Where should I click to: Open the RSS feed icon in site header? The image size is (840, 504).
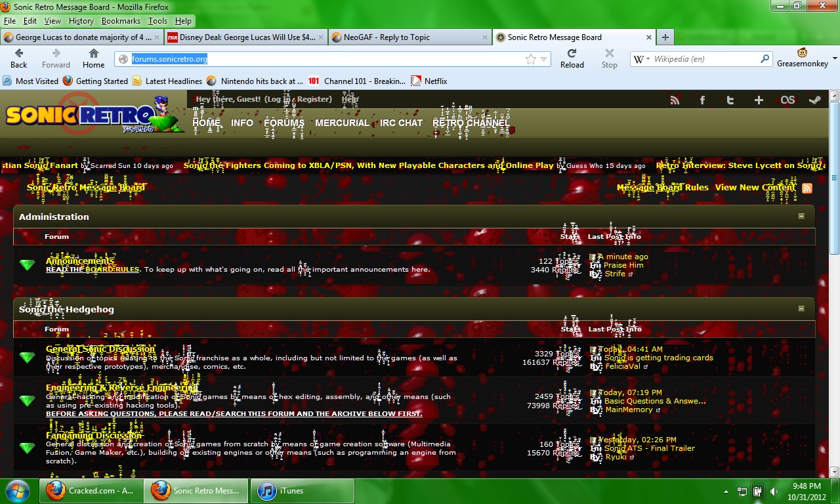click(x=675, y=100)
